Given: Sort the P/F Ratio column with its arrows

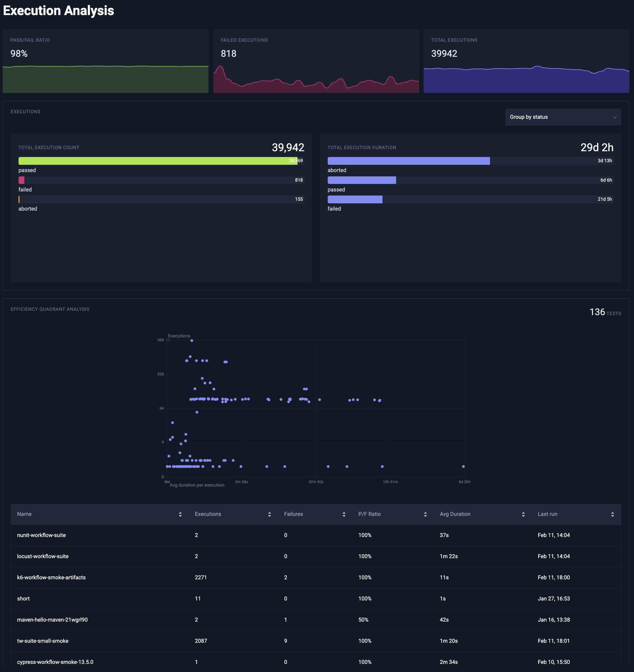Looking at the screenshot, I should 425,514.
